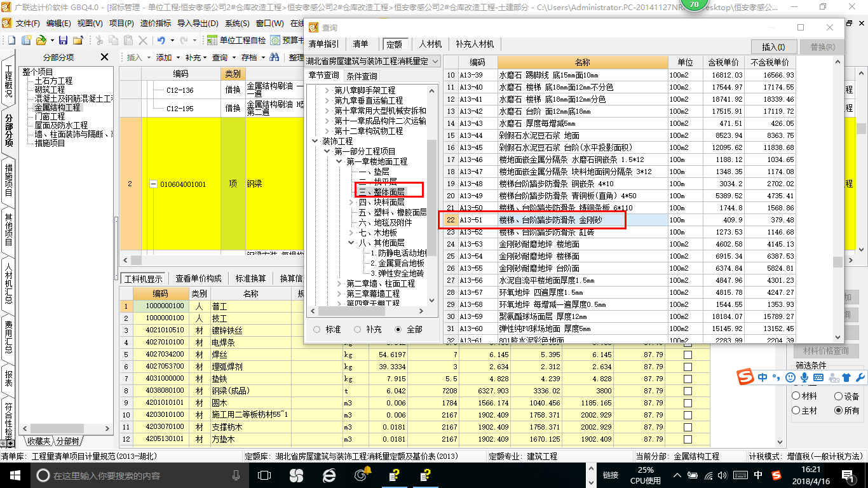The width and height of the screenshot is (868, 488).
Task: Select the 措施项目 vertical side tab
Action: pos(8,180)
